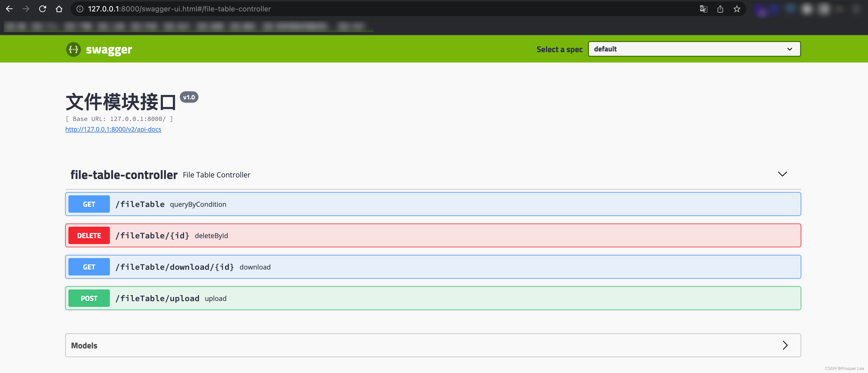Expand DELETE /fileTable/{id} deleteById operation

pos(433,236)
